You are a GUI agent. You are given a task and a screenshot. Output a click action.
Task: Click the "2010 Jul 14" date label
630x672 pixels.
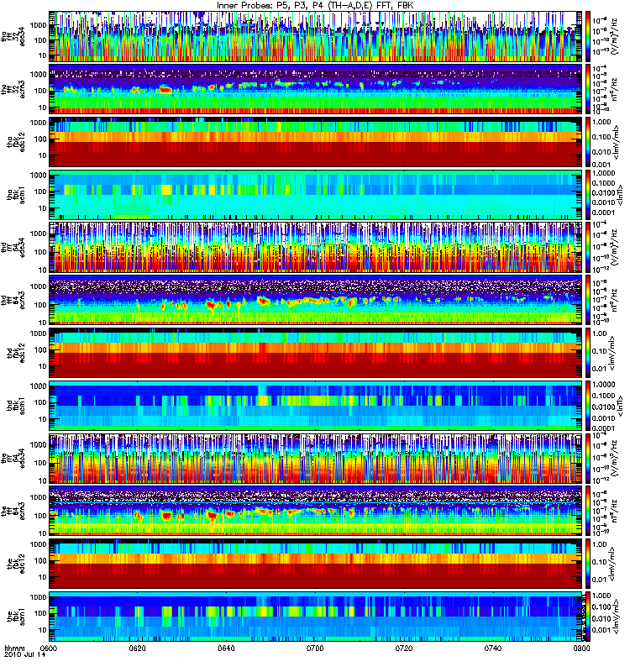24,655
